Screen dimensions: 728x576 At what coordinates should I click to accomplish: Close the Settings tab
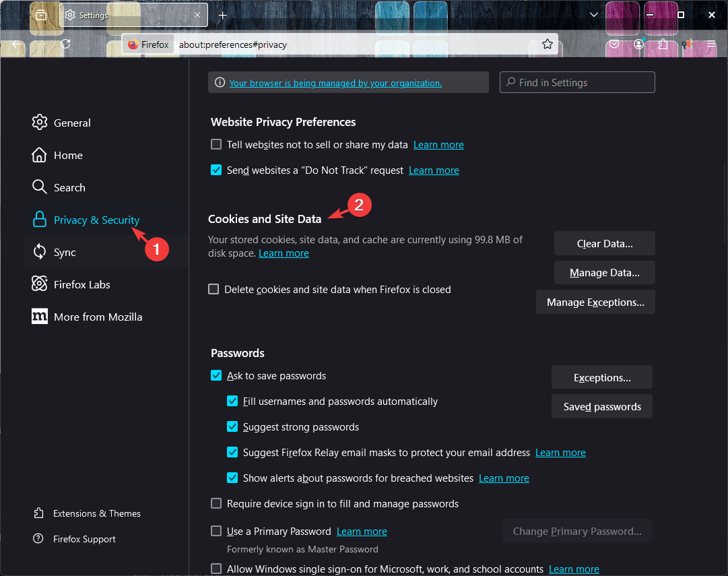[197, 15]
